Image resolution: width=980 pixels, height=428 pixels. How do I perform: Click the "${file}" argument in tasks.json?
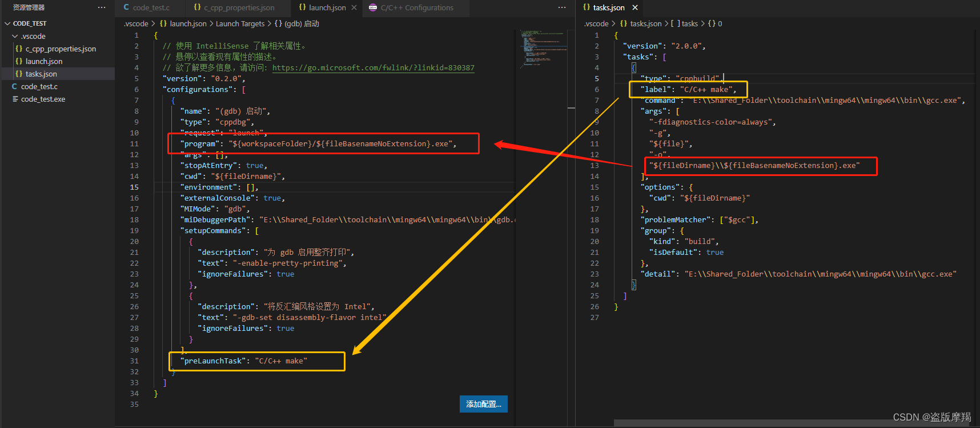pyautogui.click(x=670, y=143)
